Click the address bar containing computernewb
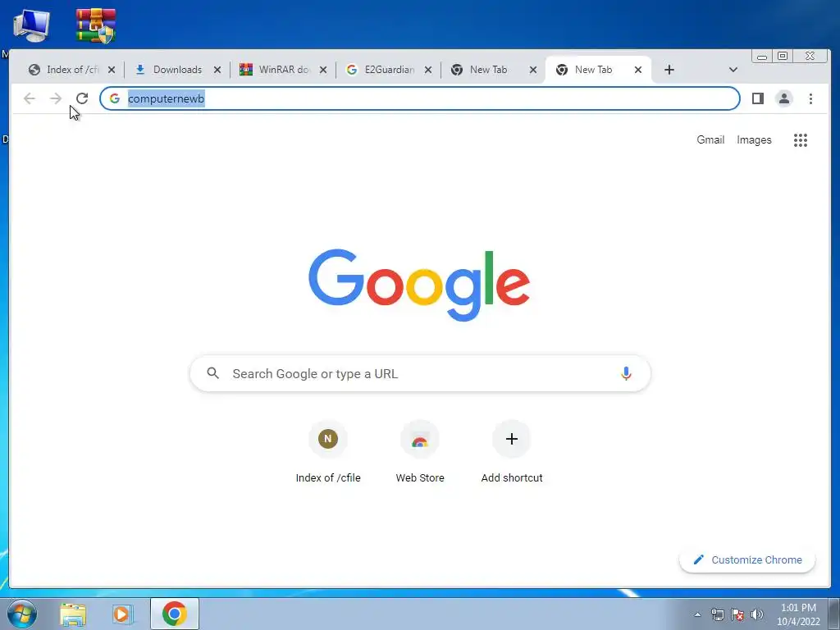840x630 pixels. click(420, 98)
